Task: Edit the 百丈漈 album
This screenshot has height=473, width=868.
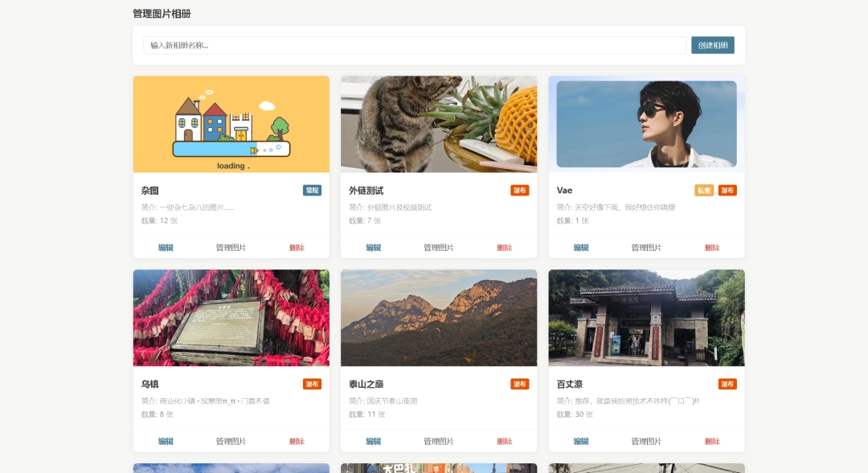Action: point(581,442)
